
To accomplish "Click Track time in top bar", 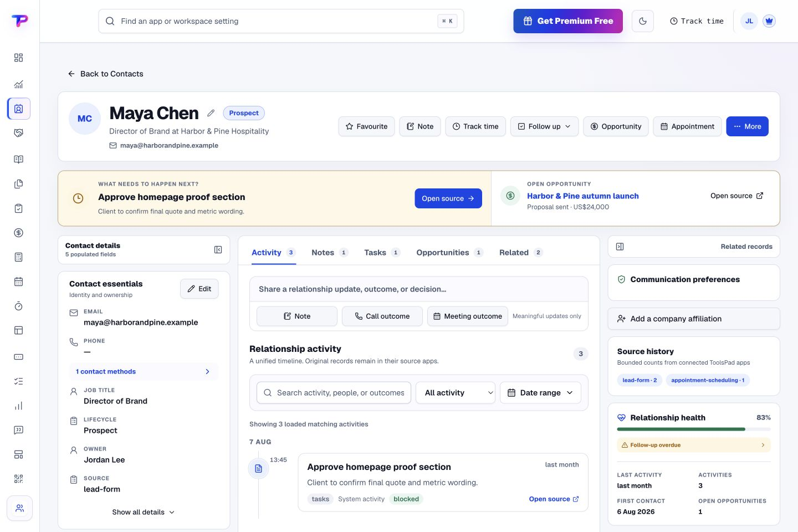I will click(697, 21).
